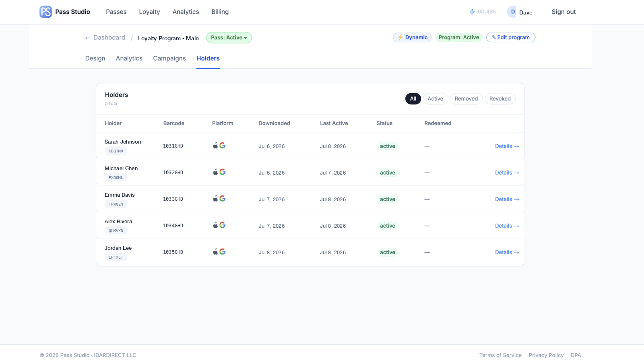The image size is (644, 362).
Task: Click Google platform icon for Michael Chen
Action: pyautogui.click(x=222, y=172)
